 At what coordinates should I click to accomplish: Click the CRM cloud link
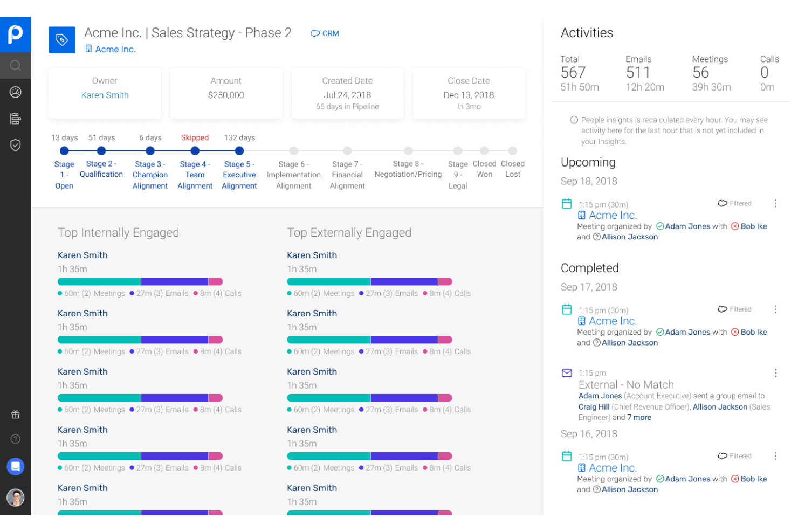(x=325, y=33)
